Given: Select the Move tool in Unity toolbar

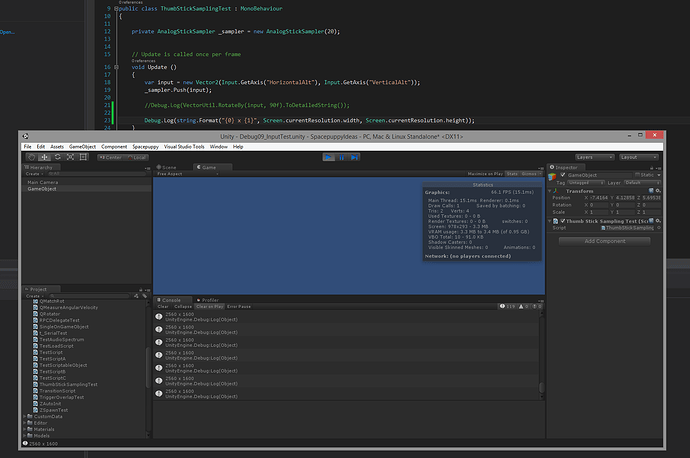Looking at the screenshot, I should pyautogui.click(x=43, y=157).
